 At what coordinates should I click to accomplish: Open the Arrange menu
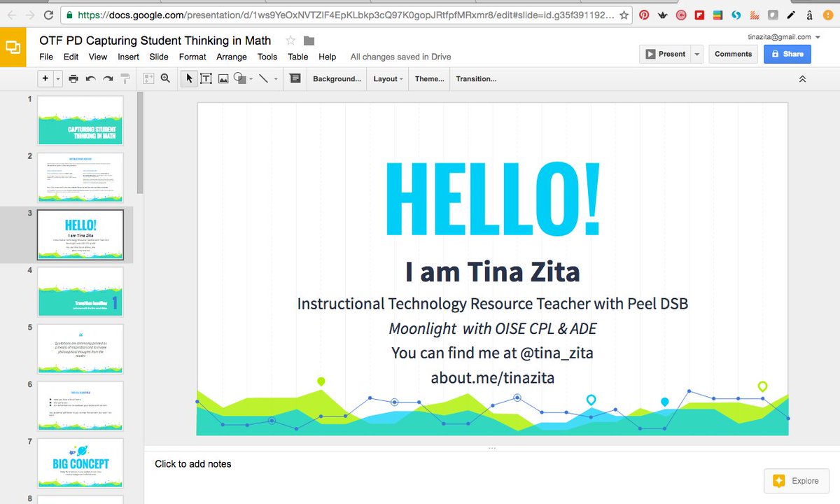point(232,57)
